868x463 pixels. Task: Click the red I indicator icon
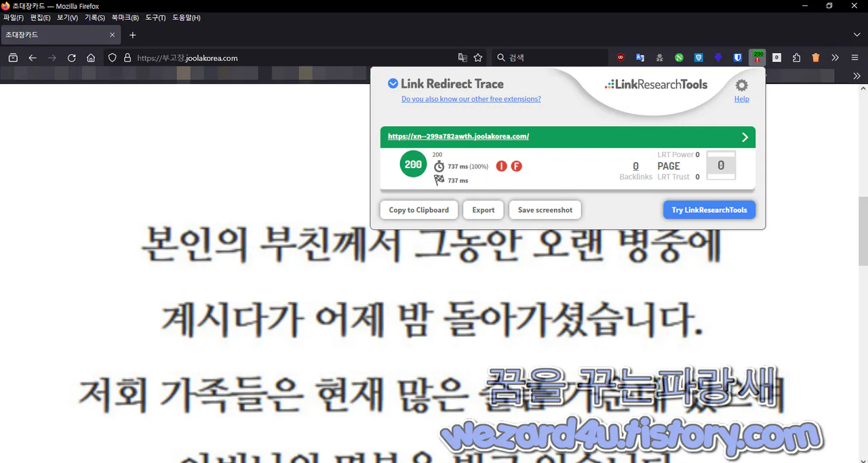pos(501,166)
